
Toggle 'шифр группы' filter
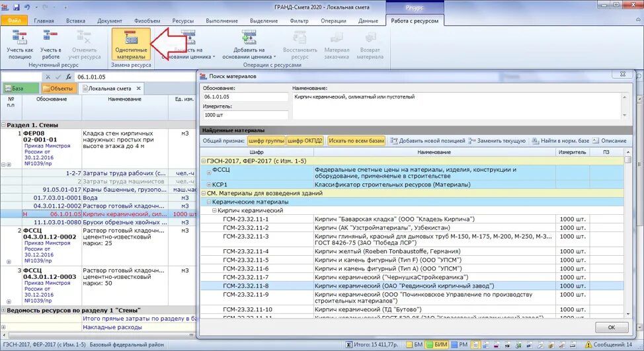266,141
